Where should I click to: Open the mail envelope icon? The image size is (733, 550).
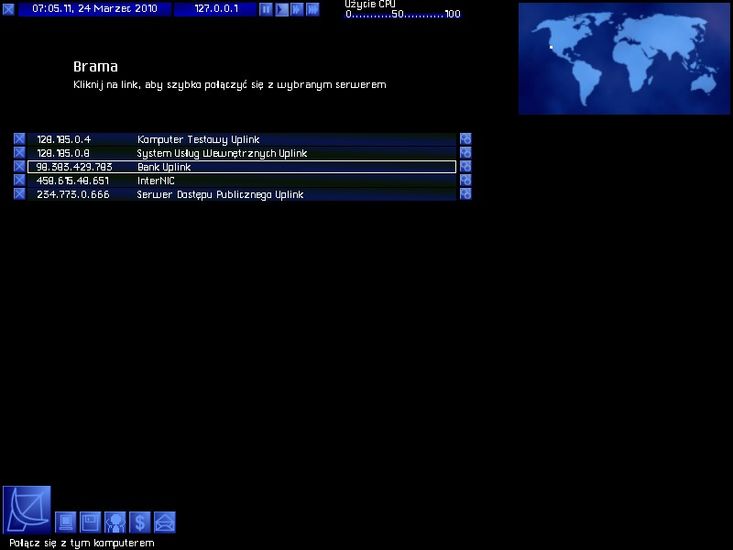[165, 522]
